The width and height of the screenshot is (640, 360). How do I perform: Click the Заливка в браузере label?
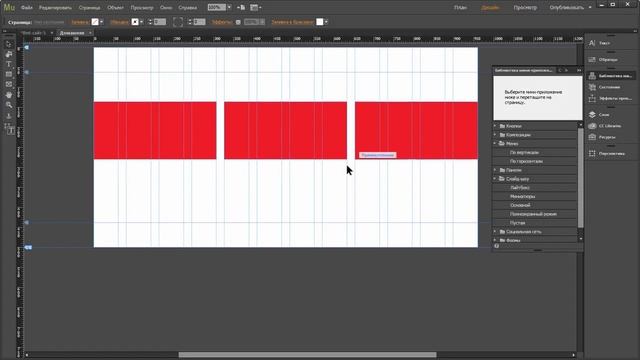click(x=292, y=22)
